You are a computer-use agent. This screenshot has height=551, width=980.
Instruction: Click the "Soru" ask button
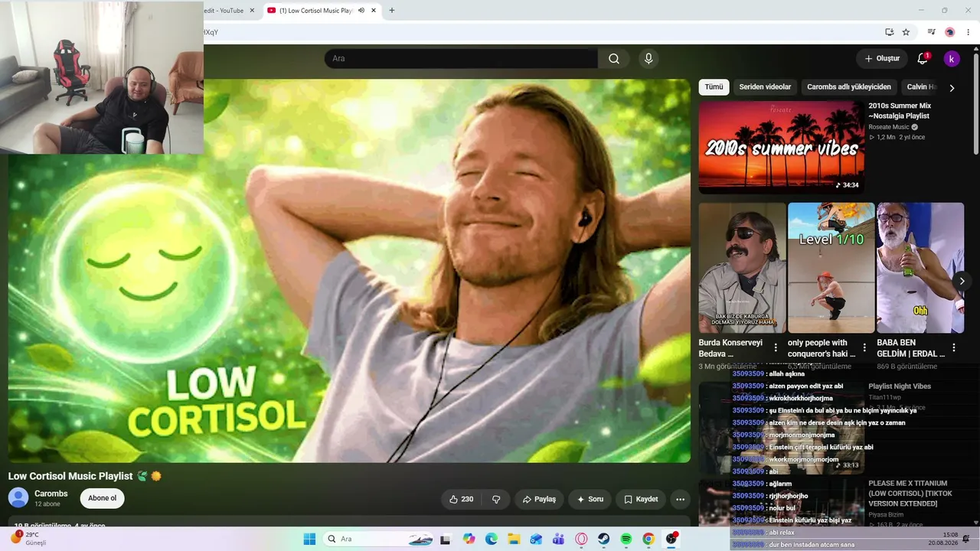590,500
